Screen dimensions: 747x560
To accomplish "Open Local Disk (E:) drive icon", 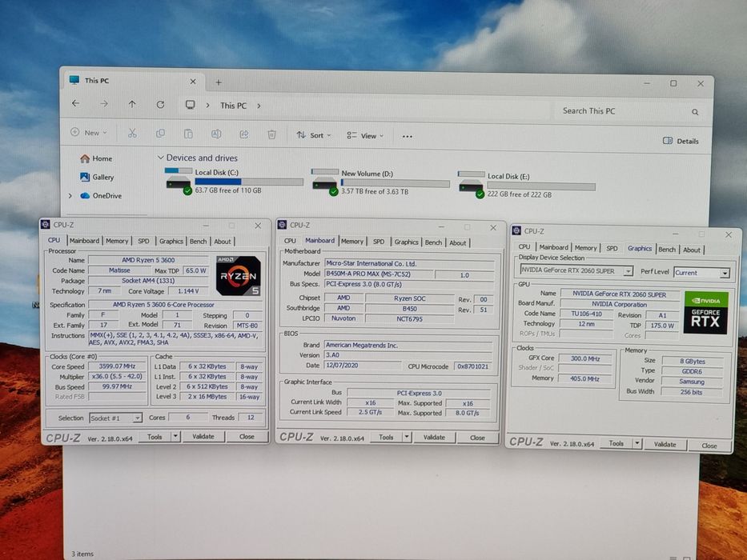I will [471, 186].
